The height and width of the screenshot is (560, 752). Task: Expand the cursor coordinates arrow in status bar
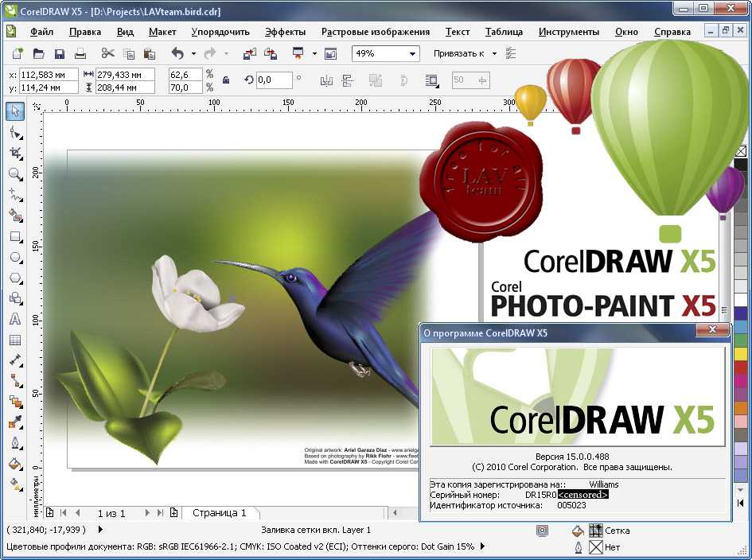pos(100,529)
